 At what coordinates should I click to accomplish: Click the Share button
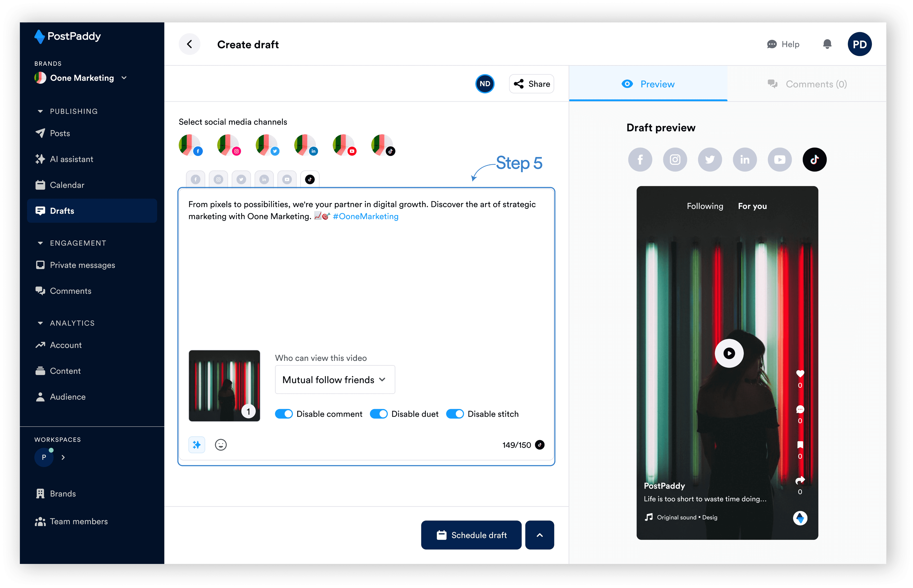[532, 84]
